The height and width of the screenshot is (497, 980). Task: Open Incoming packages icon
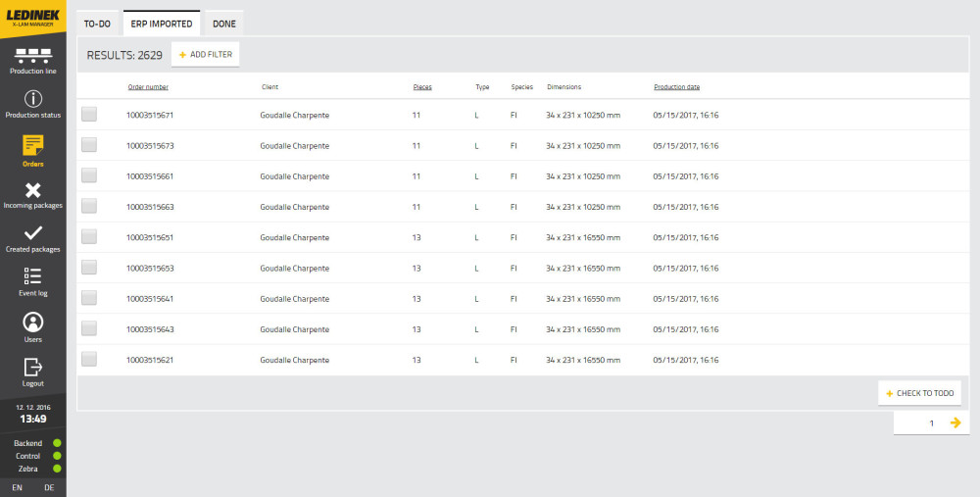tap(32, 190)
